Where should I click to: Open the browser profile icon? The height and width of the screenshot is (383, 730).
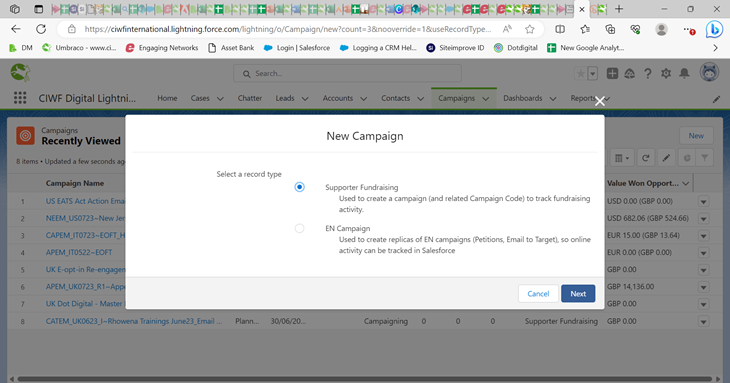click(x=661, y=29)
